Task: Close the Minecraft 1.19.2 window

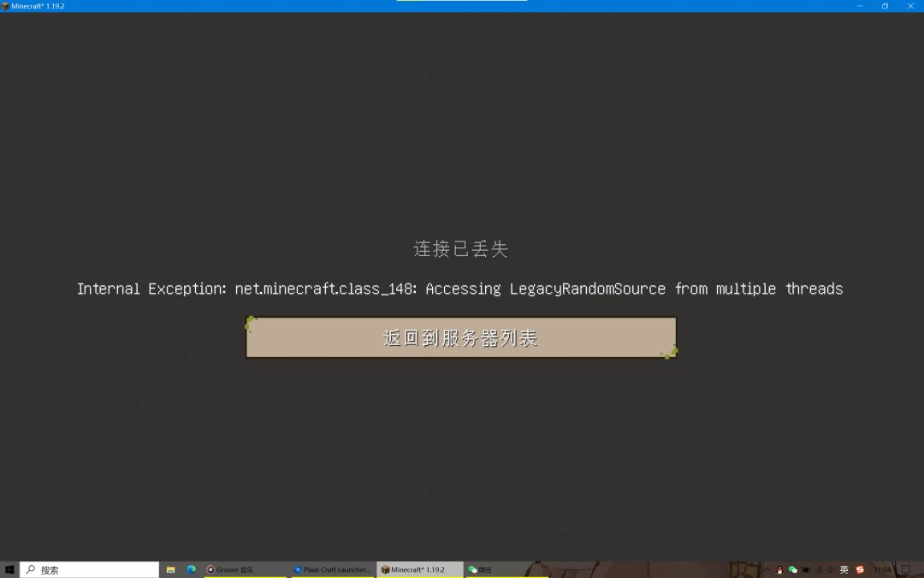Action: click(910, 6)
